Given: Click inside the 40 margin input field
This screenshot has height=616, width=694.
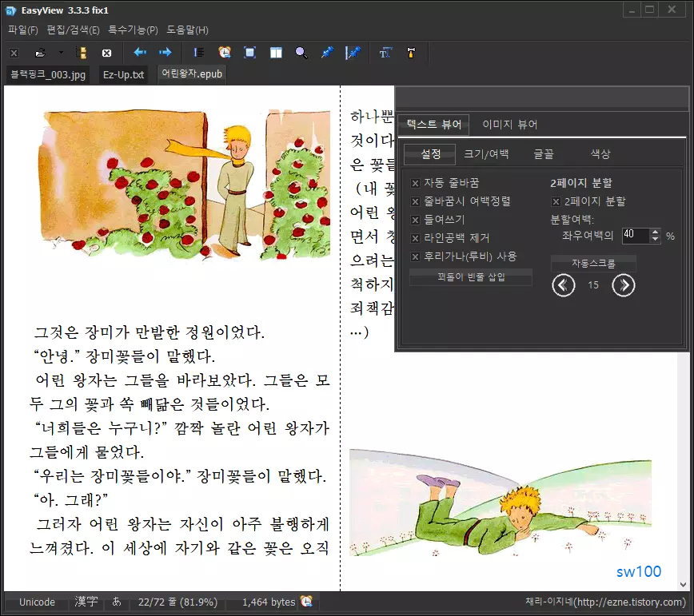Looking at the screenshot, I should click(636, 236).
